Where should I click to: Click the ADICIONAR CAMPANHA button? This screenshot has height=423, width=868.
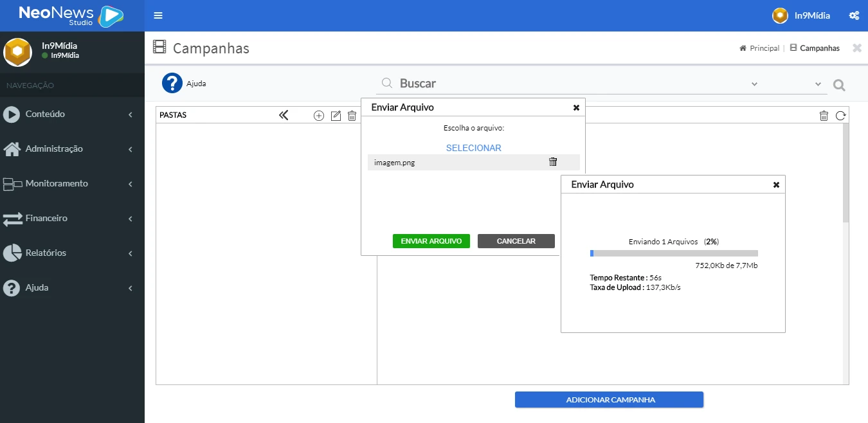pyautogui.click(x=610, y=400)
